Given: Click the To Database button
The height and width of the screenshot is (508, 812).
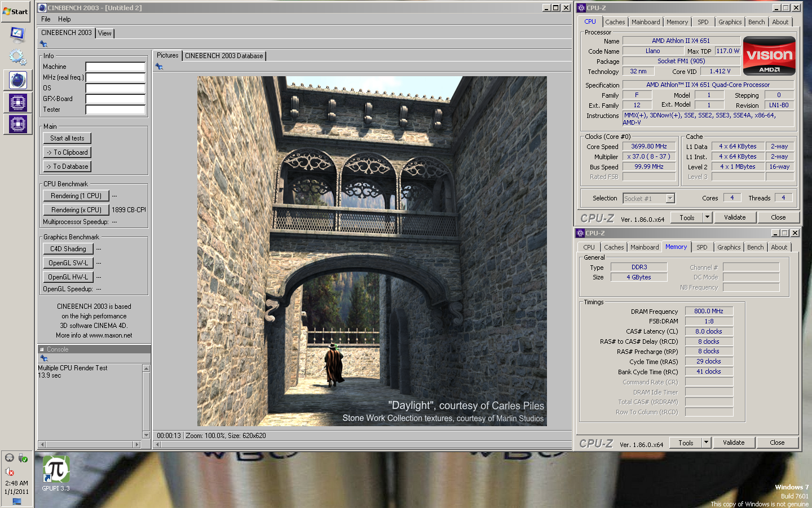Looking at the screenshot, I should point(67,167).
